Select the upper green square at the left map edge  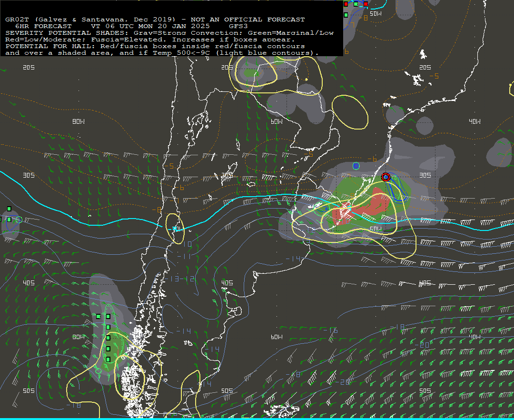(x=9, y=209)
